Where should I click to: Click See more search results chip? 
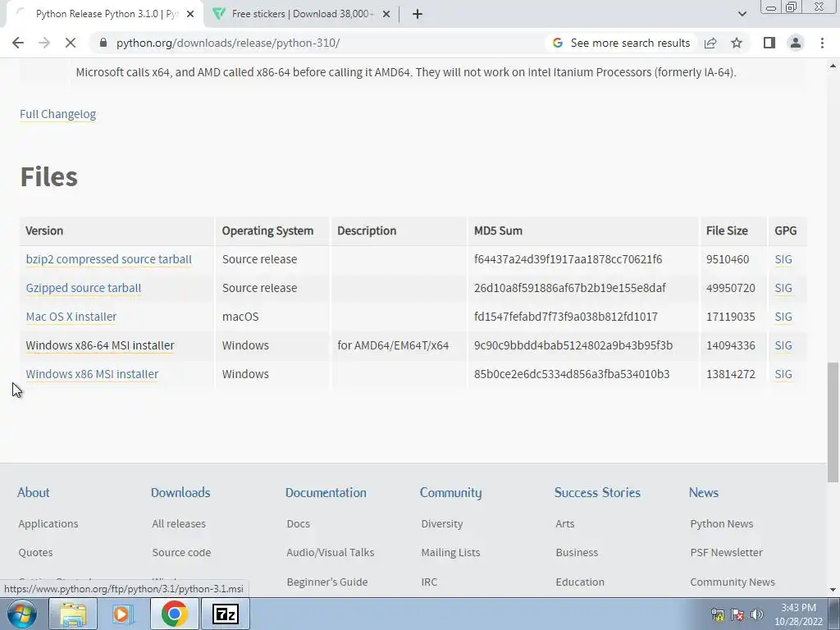point(622,43)
